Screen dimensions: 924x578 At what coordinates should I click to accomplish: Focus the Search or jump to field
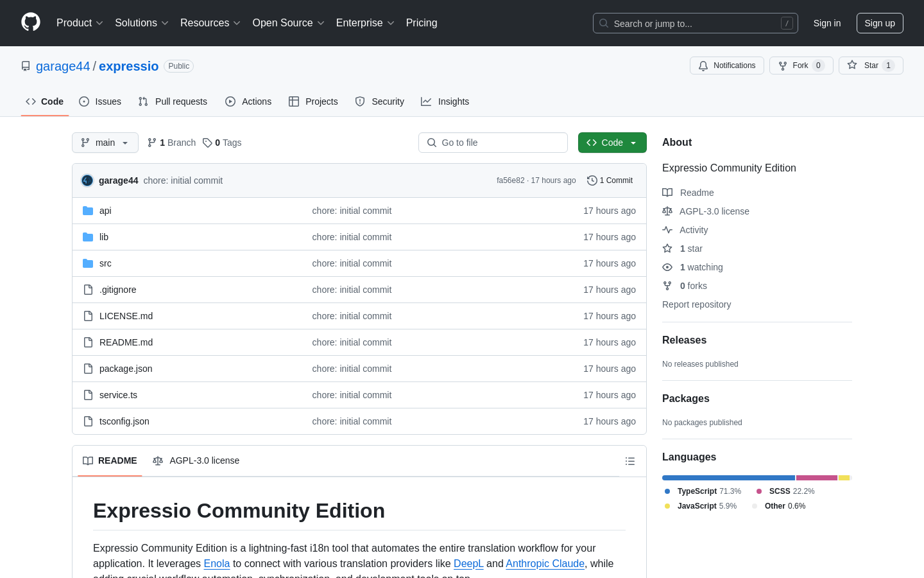696,23
